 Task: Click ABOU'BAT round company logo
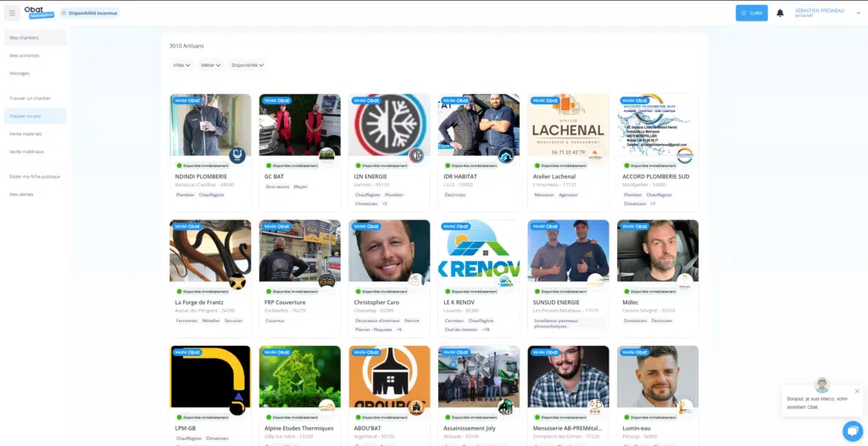click(416, 407)
